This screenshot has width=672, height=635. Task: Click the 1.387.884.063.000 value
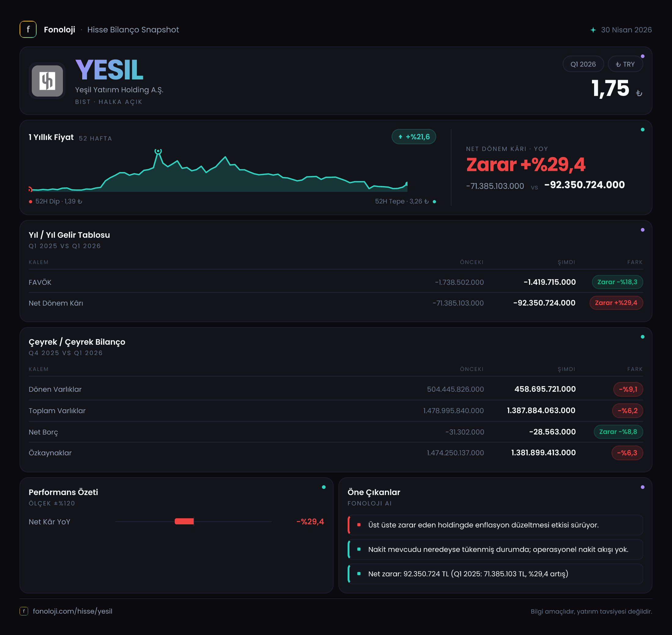tap(541, 410)
